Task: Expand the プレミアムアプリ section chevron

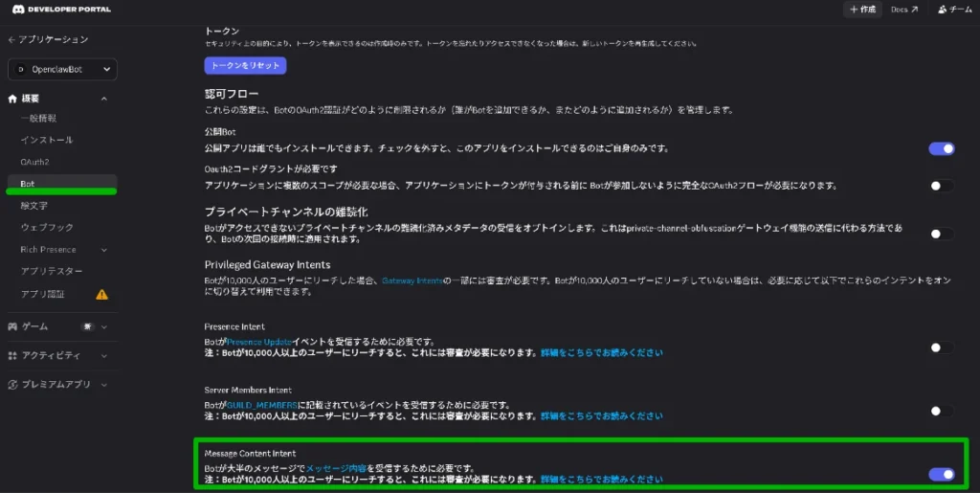Action: 103,385
